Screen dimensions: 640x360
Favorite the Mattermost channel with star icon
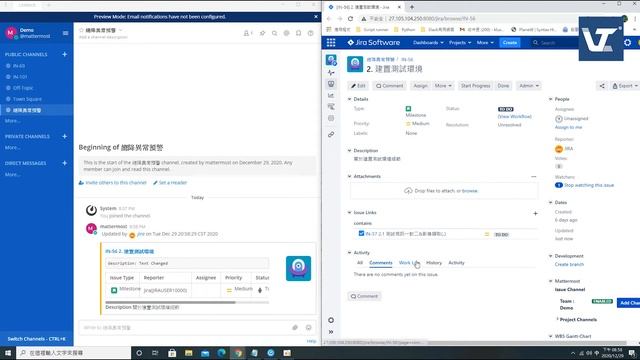81,30
